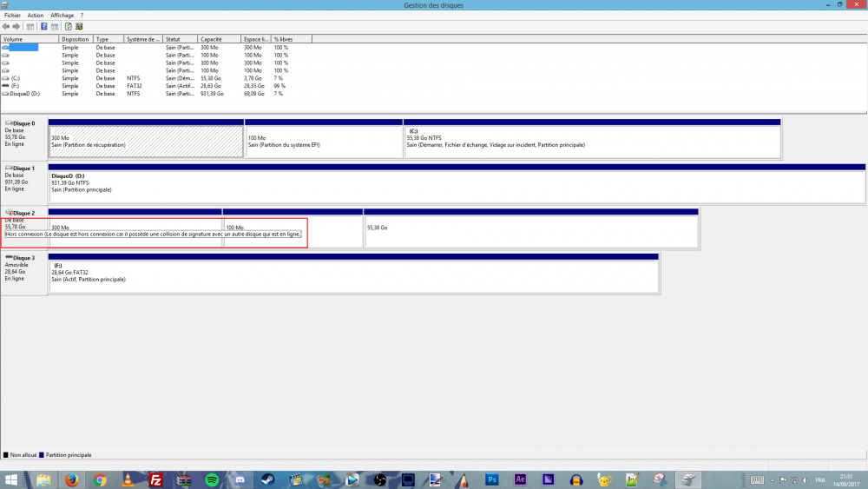This screenshot has height=489, width=868.
Task: Click the 3,78 Go free space cell
Action: tap(253, 79)
